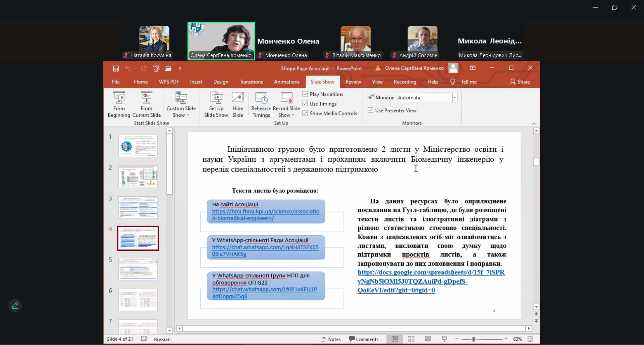The height and width of the screenshot is (345, 644).
Task: Click the Hide Slide button
Action: click(x=238, y=104)
